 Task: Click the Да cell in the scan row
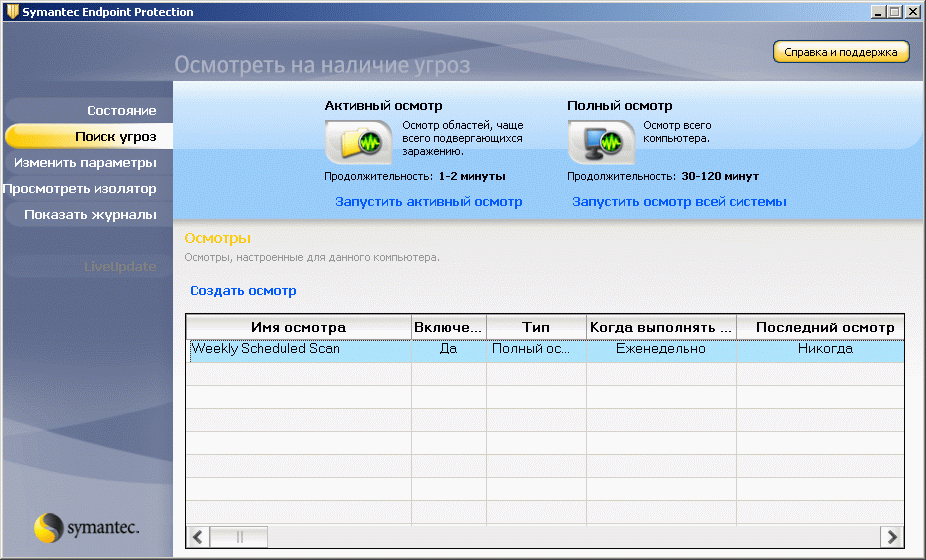tap(448, 349)
